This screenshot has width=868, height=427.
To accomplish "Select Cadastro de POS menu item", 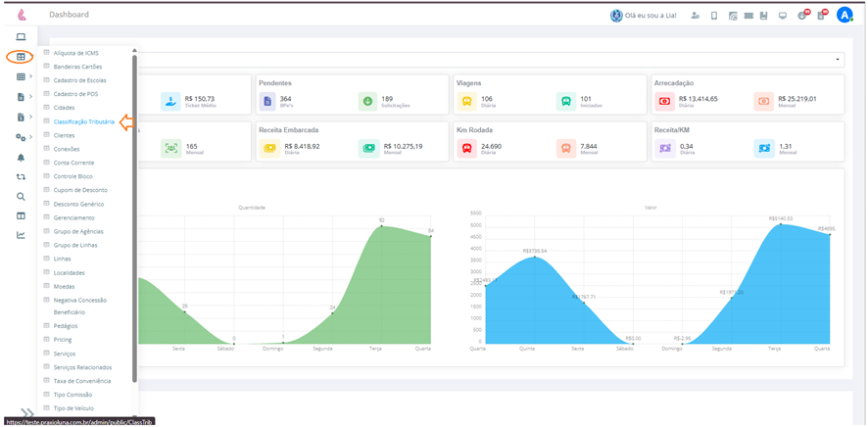I will pyautogui.click(x=75, y=94).
